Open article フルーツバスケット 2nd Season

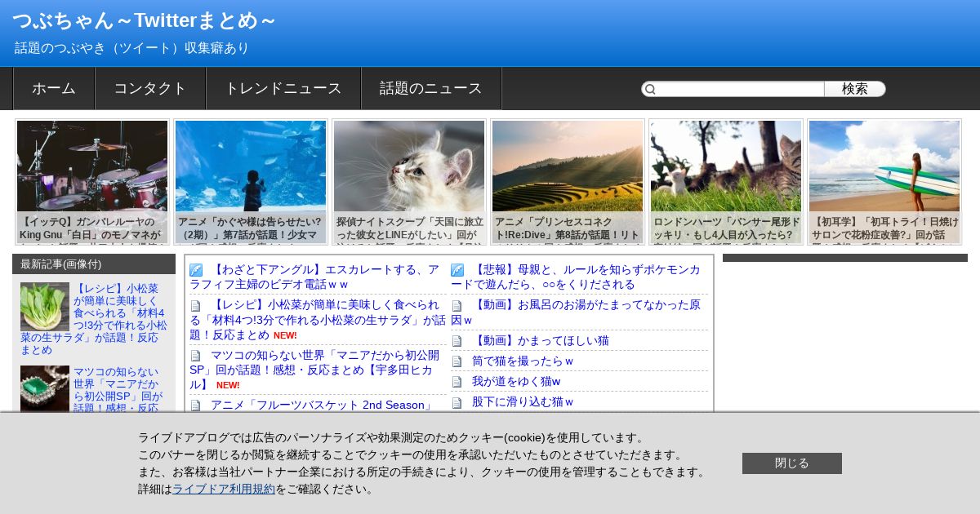click(322, 405)
